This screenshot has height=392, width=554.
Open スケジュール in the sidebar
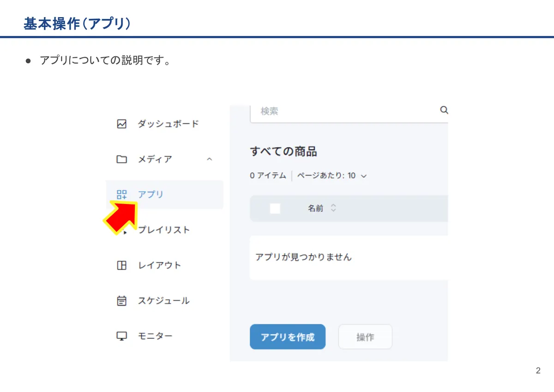coord(163,301)
